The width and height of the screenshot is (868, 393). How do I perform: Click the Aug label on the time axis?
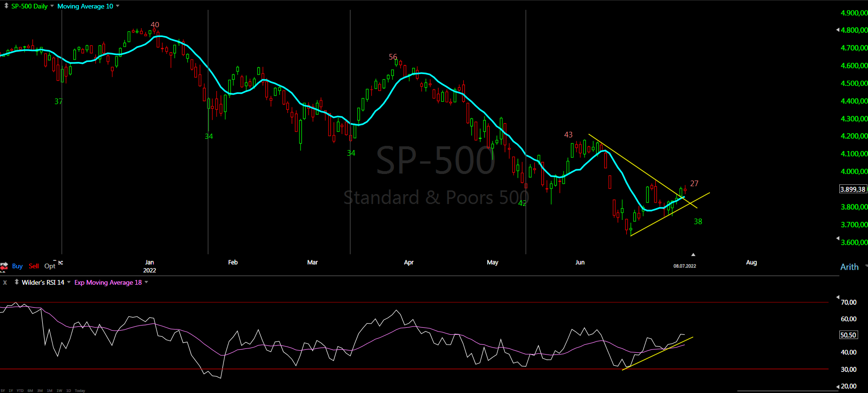click(751, 262)
